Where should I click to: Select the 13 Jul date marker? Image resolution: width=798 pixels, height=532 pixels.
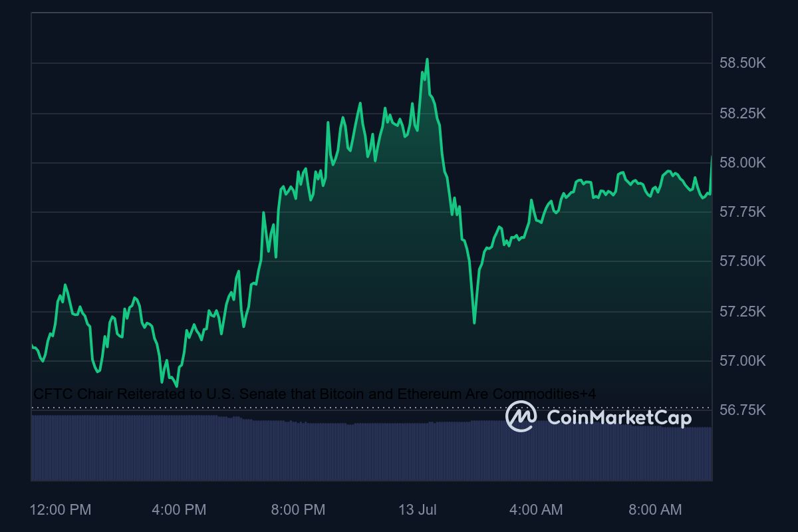pos(418,510)
